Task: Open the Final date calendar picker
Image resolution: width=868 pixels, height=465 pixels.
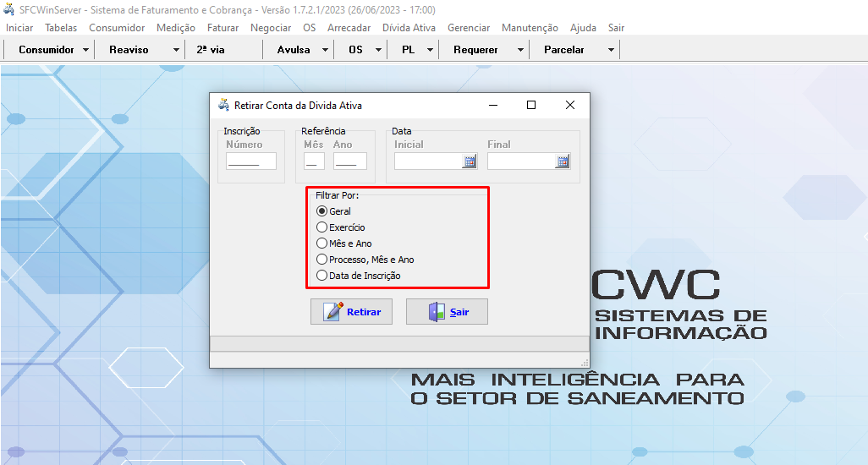Action: tap(563, 161)
